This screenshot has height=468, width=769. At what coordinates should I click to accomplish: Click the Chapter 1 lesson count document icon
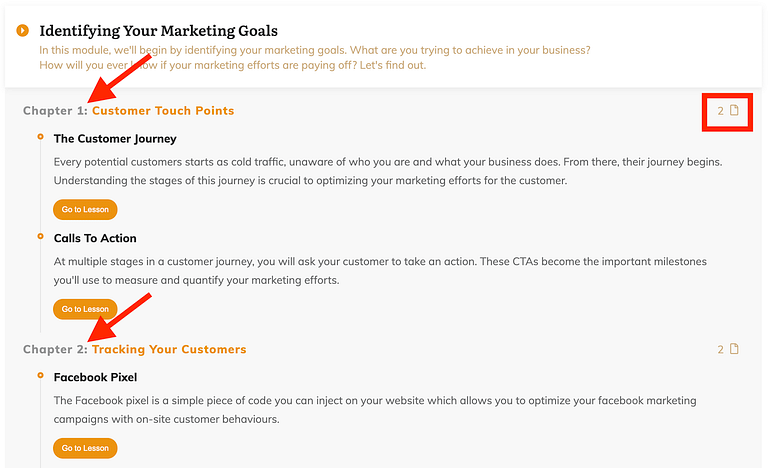pos(734,110)
